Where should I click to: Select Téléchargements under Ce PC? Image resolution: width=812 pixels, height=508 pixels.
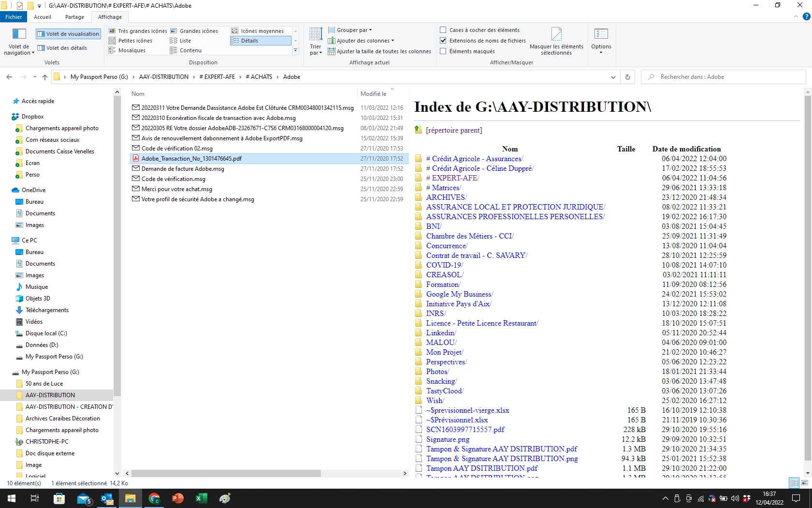point(47,310)
